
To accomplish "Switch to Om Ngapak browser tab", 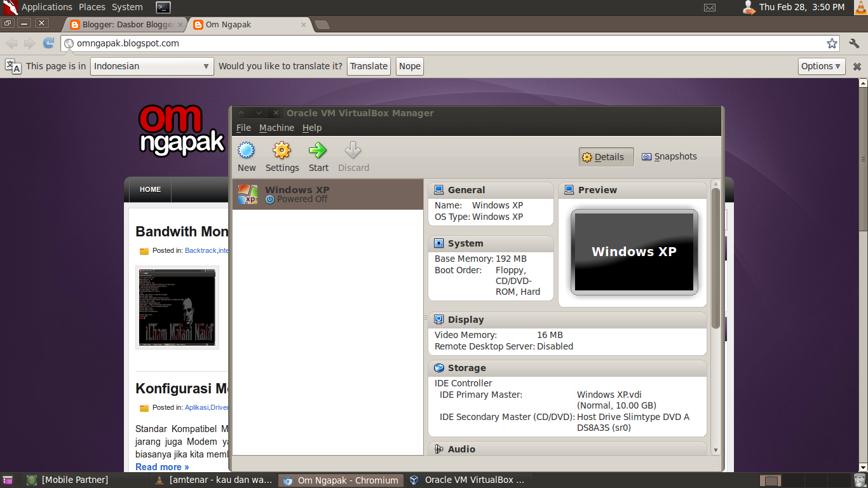I will pos(249,25).
